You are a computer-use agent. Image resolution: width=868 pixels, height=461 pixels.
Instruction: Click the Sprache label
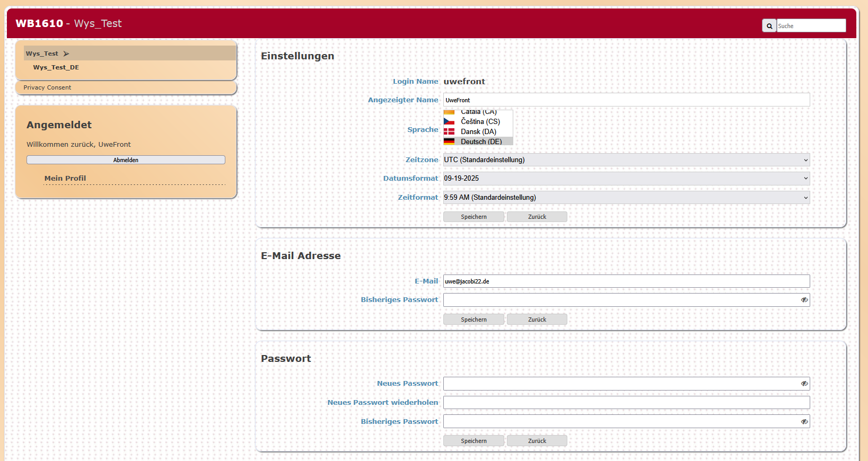[423, 129]
